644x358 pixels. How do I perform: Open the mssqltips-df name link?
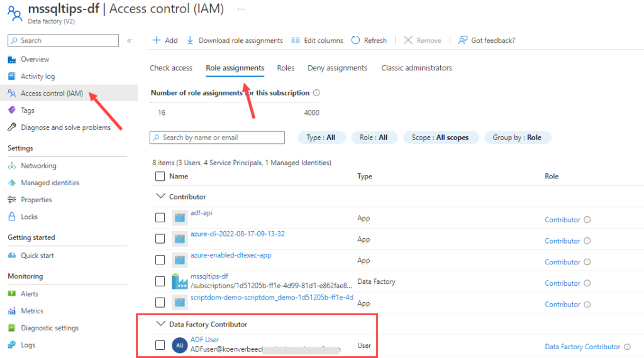(x=209, y=276)
